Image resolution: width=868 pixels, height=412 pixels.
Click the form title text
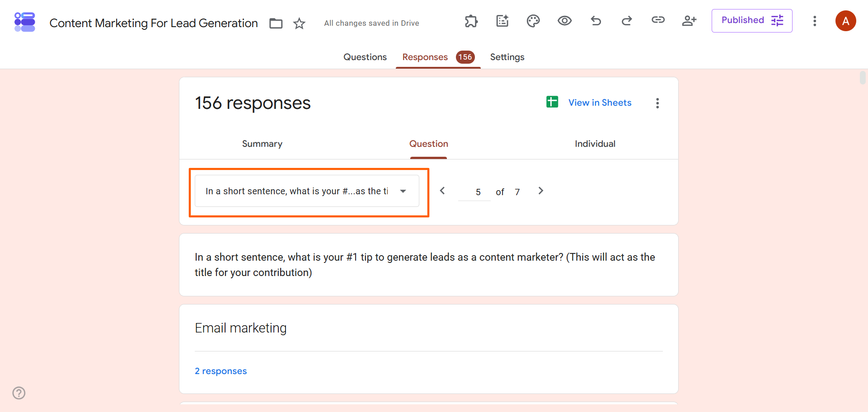pyautogui.click(x=154, y=23)
